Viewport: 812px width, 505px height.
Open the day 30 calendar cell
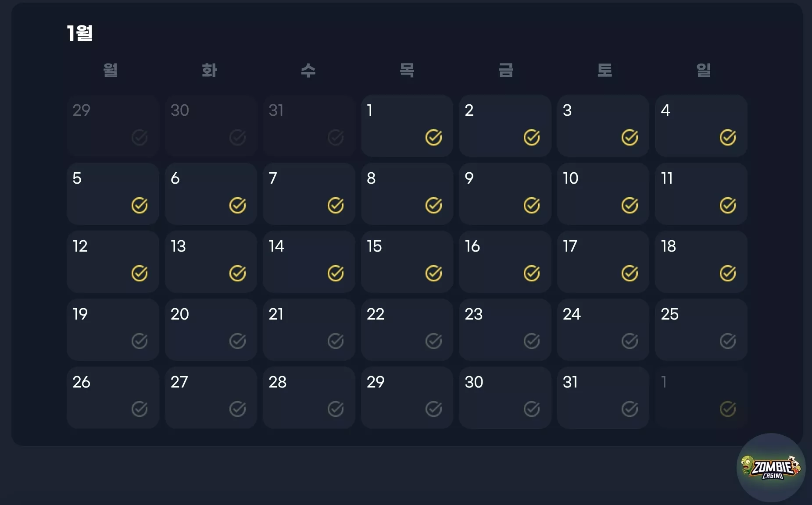click(x=505, y=398)
